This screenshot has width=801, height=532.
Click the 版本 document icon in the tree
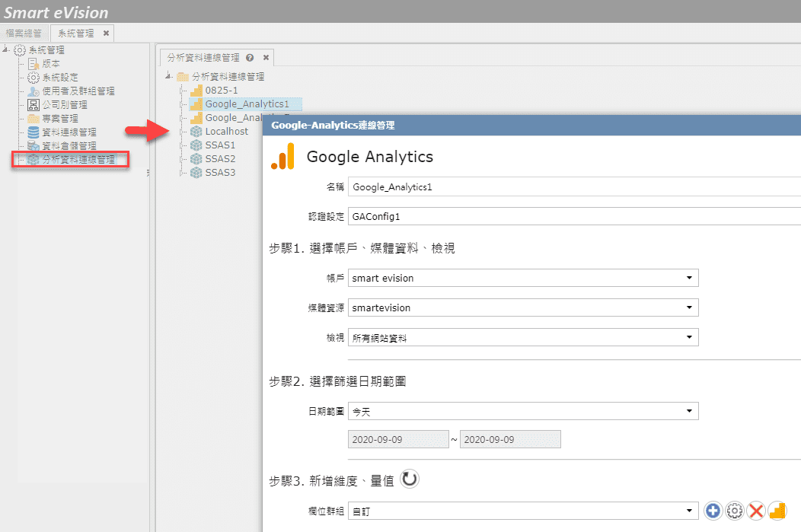pos(34,64)
